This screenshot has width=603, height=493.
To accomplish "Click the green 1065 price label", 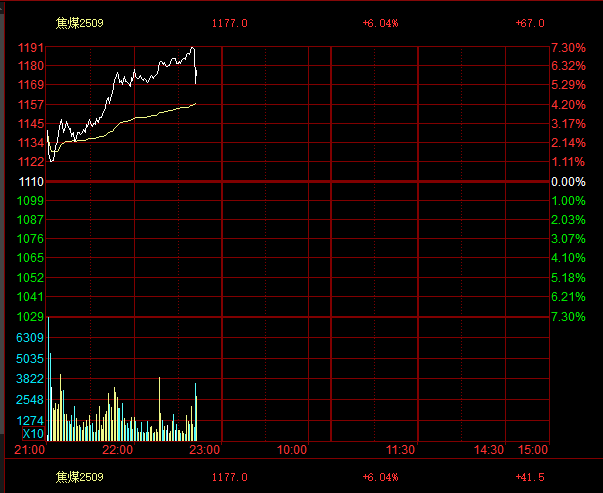I will click(x=30, y=258).
